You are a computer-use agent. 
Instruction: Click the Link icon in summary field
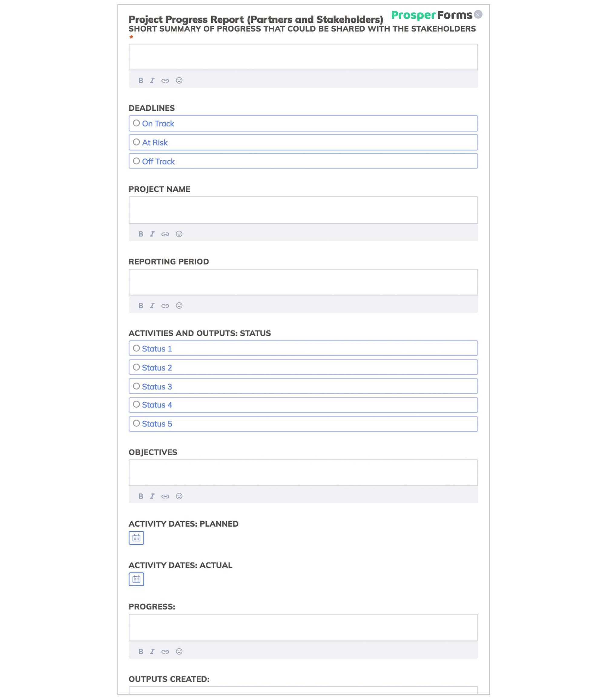[166, 80]
